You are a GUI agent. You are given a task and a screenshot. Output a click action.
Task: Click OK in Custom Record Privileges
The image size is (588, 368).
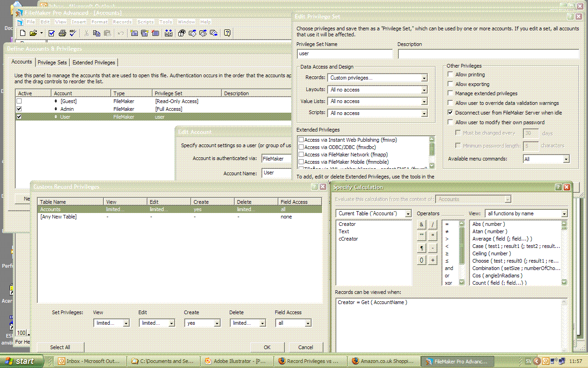click(267, 347)
